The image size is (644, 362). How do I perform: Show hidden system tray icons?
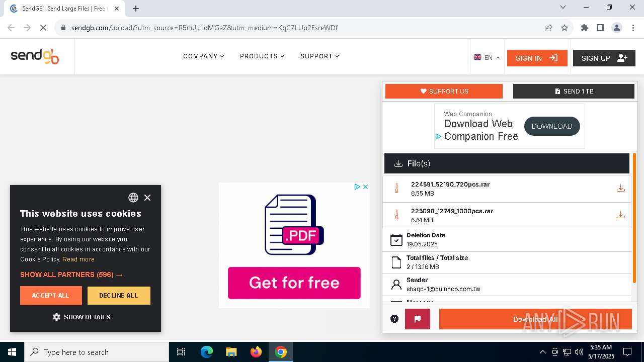point(542,352)
